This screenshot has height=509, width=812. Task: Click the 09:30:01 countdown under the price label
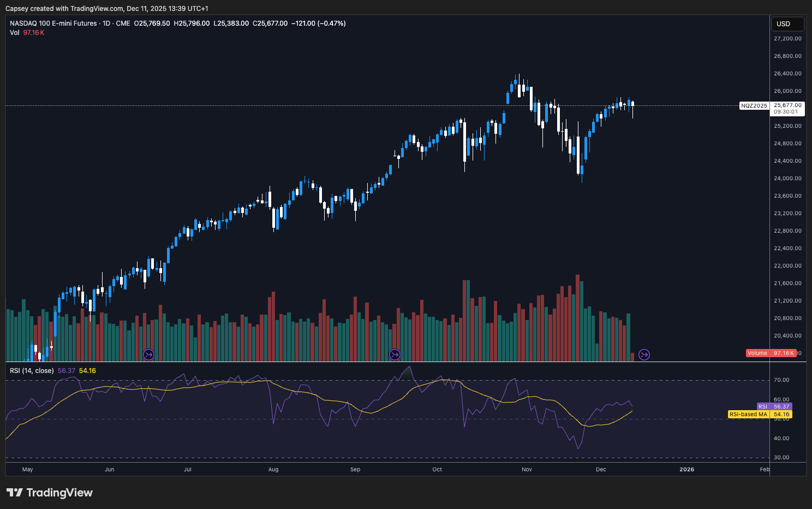tap(786, 111)
